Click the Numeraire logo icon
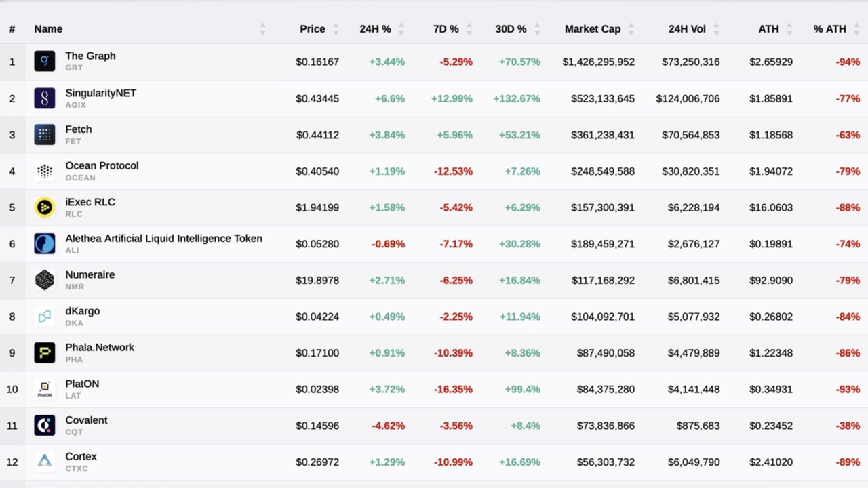Screen dimensions: 868x488 click(x=44, y=280)
